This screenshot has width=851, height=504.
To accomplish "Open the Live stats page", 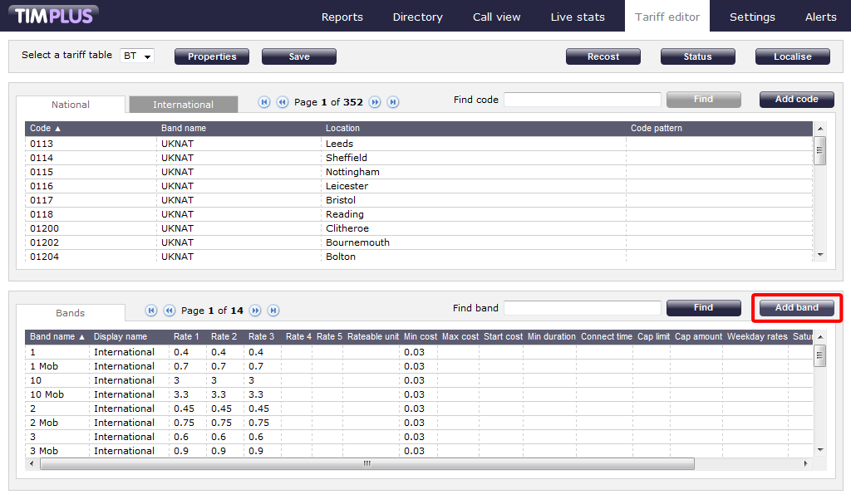I will click(x=578, y=17).
